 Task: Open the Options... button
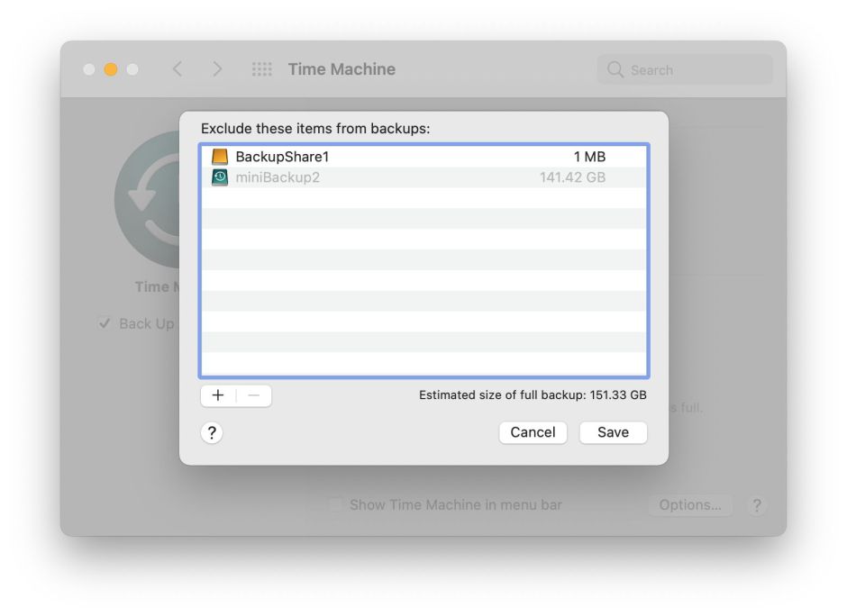tap(689, 505)
